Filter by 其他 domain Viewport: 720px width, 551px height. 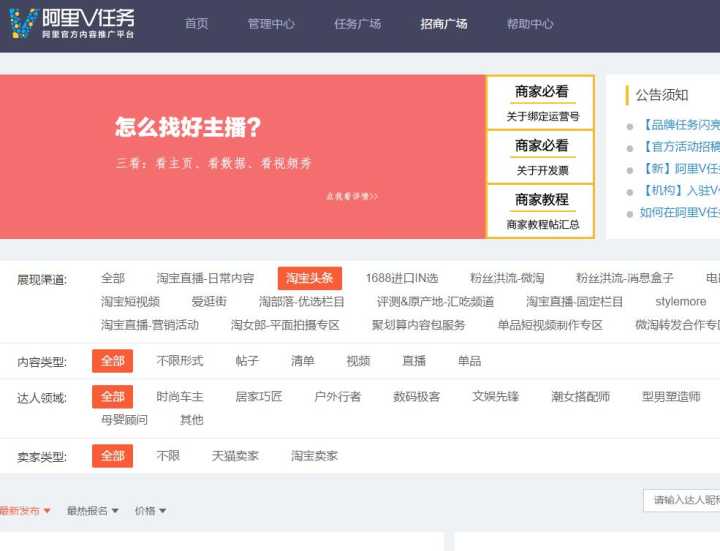pos(191,420)
